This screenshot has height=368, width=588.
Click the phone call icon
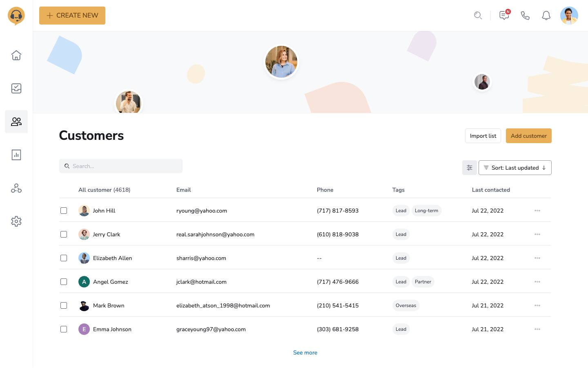(525, 16)
